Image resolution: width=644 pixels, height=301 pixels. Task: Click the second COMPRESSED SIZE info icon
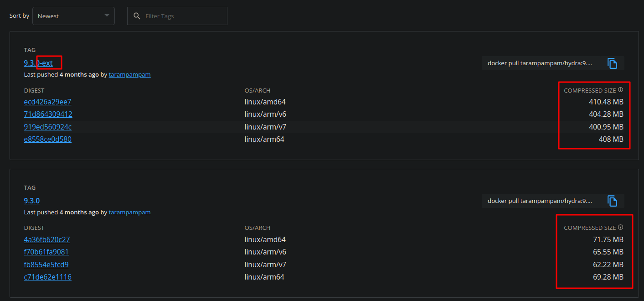[x=620, y=227]
